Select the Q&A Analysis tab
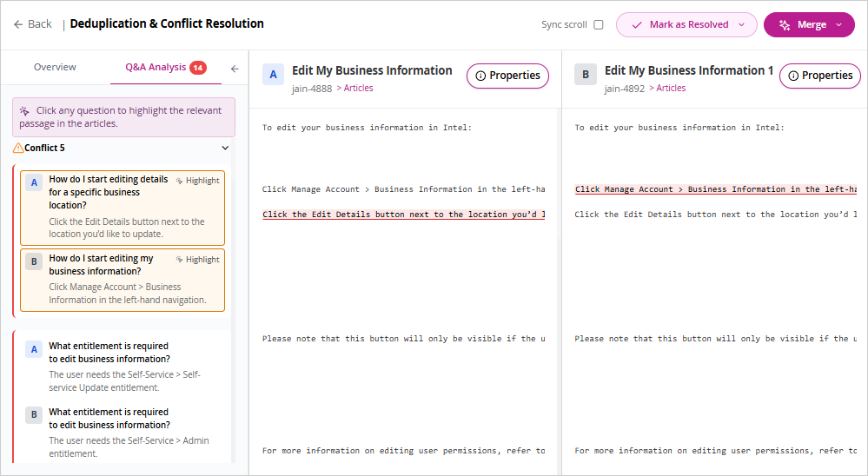The width and height of the screenshot is (868, 476). (165, 68)
